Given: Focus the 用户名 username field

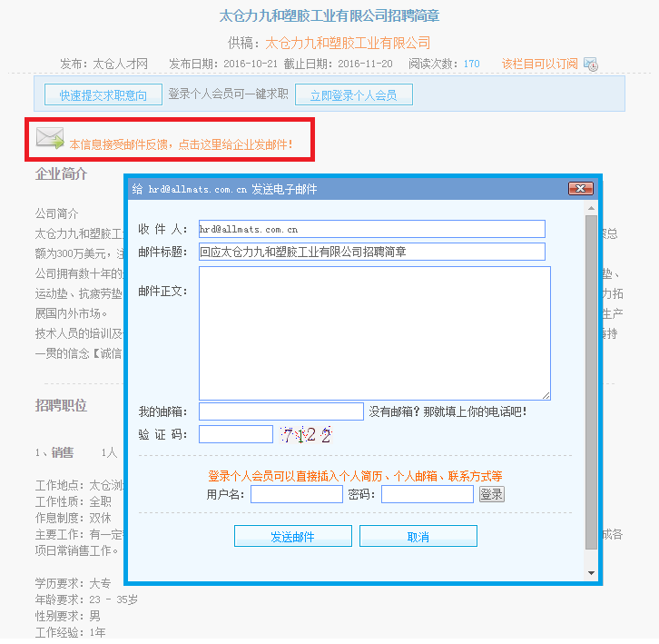Looking at the screenshot, I should 297,494.
